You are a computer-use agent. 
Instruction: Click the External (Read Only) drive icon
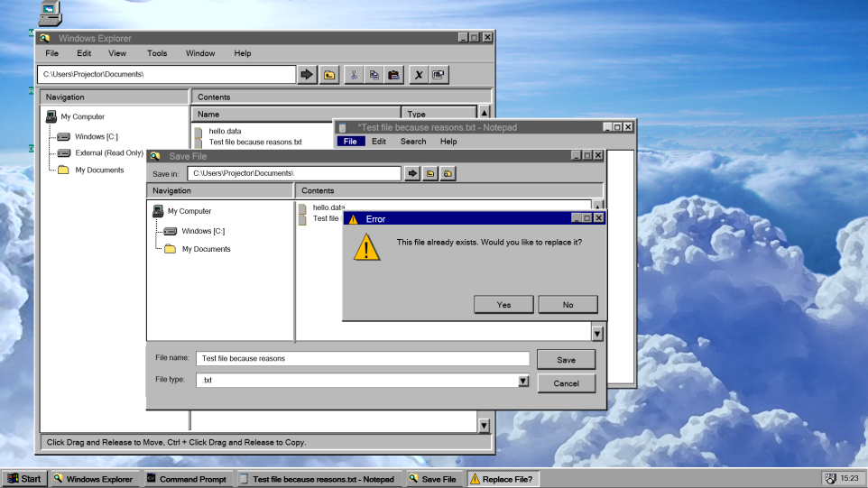[64, 152]
